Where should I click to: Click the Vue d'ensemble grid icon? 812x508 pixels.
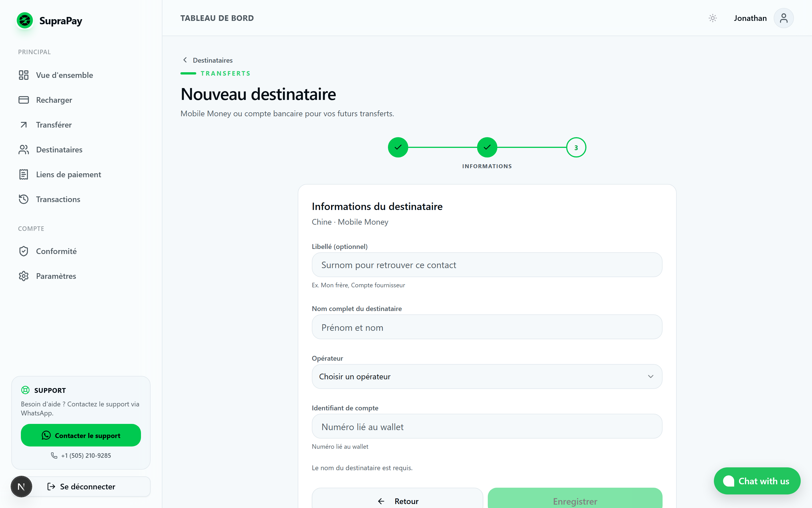[23, 75]
